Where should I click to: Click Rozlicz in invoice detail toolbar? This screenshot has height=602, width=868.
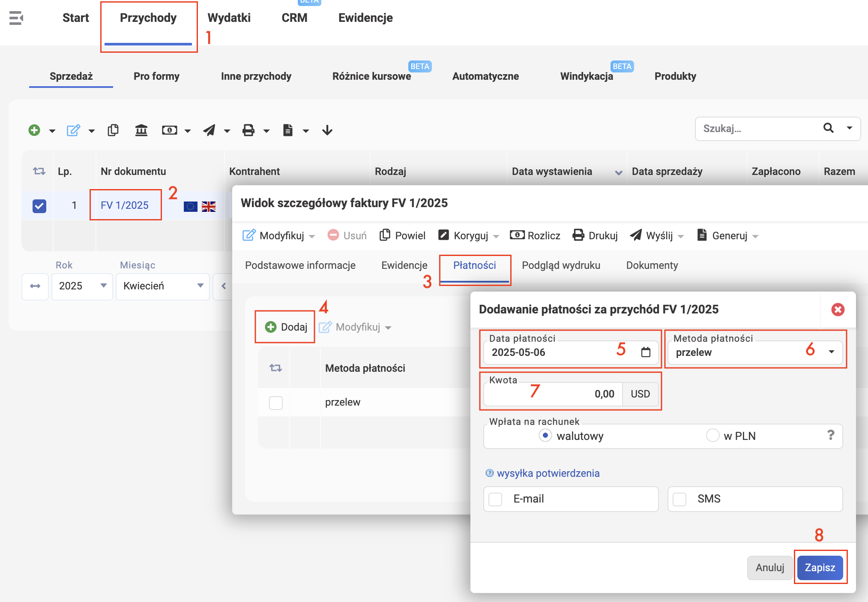tap(535, 235)
